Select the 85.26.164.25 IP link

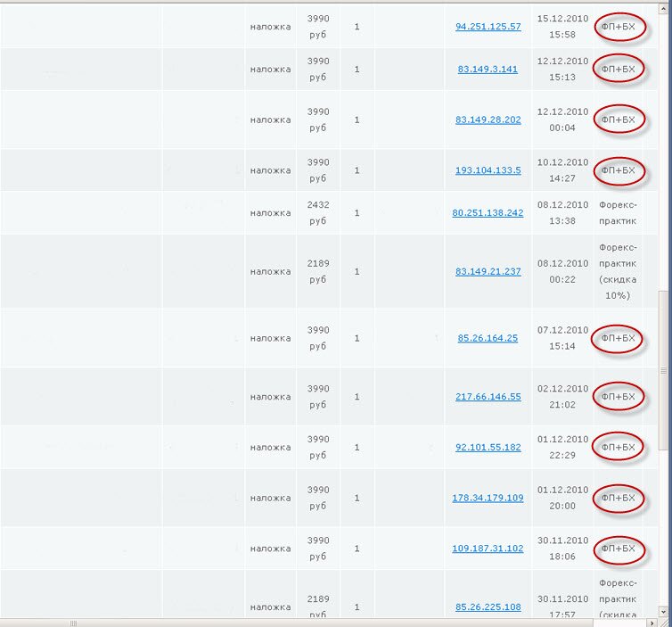pos(488,339)
